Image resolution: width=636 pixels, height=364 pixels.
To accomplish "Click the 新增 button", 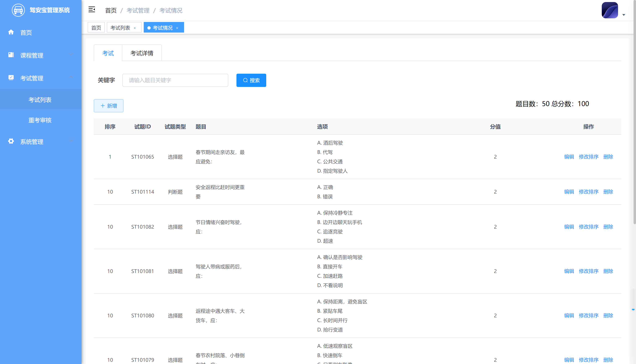I will point(108,106).
